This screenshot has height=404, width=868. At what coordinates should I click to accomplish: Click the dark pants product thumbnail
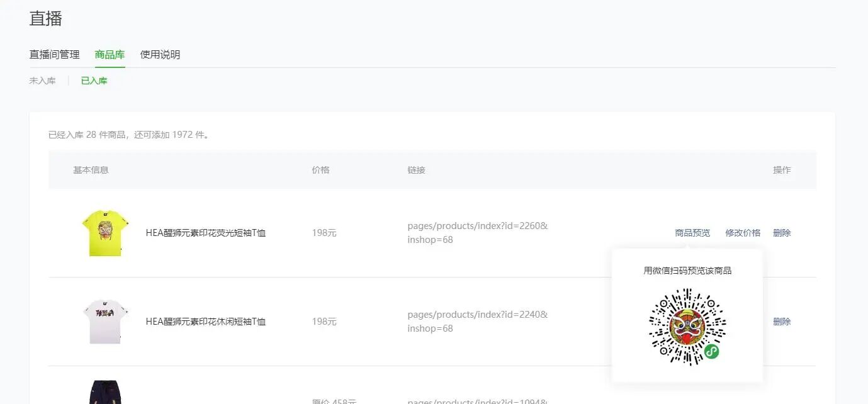point(104,392)
